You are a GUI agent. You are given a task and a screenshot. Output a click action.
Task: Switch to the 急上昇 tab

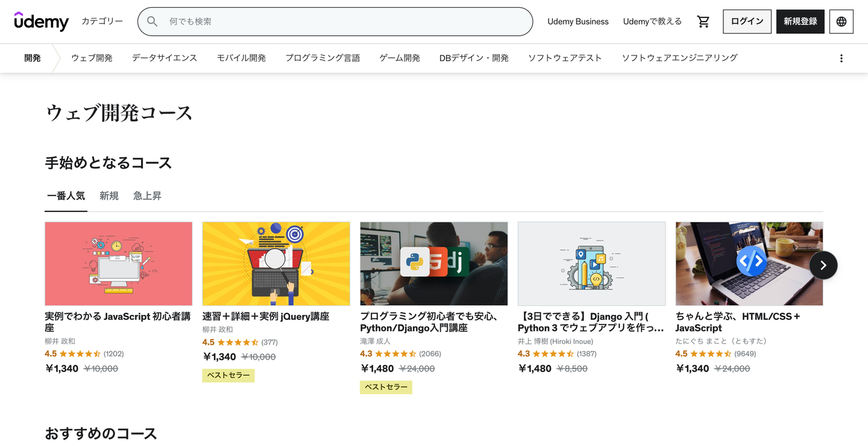147,196
